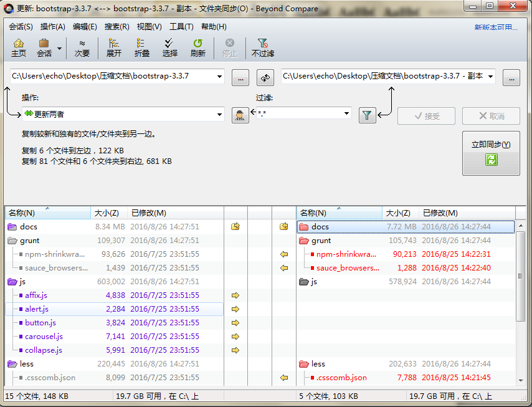Click the 不过滤 (No Filter) toolbar icon
Image resolution: width=532 pixels, height=407 pixels.
click(262, 47)
